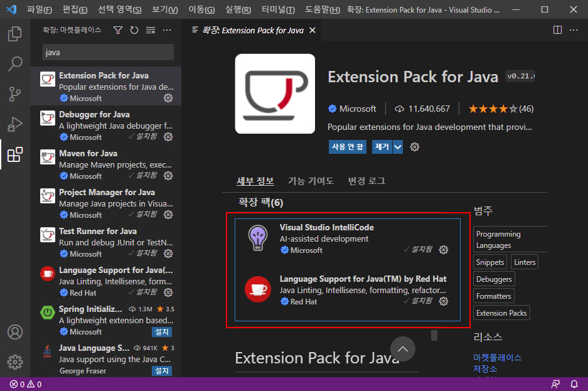
Task: Open gear beside the 제거 button
Action: pyautogui.click(x=414, y=147)
